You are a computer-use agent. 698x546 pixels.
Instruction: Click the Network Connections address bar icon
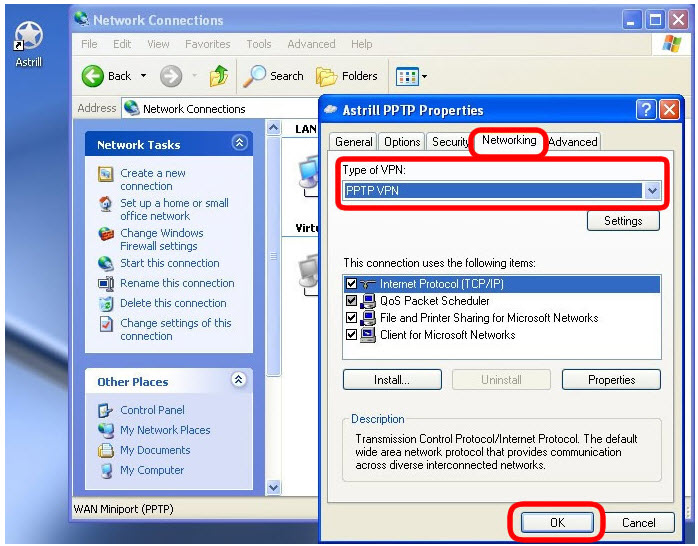coord(132,108)
